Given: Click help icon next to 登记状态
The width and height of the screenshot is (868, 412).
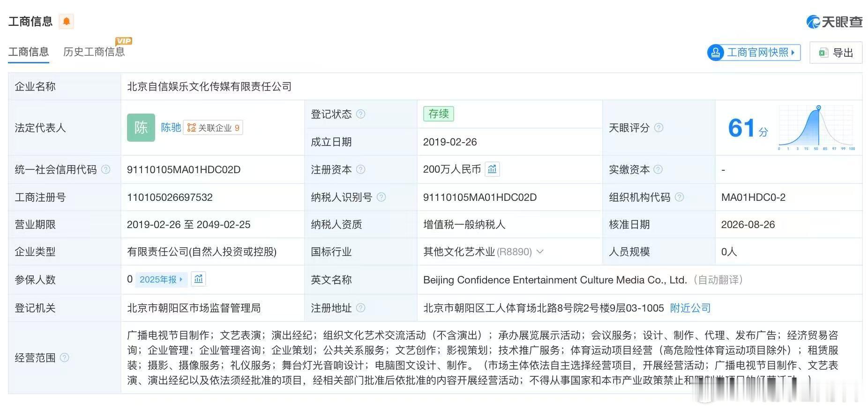Looking at the screenshot, I should point(360,114).
